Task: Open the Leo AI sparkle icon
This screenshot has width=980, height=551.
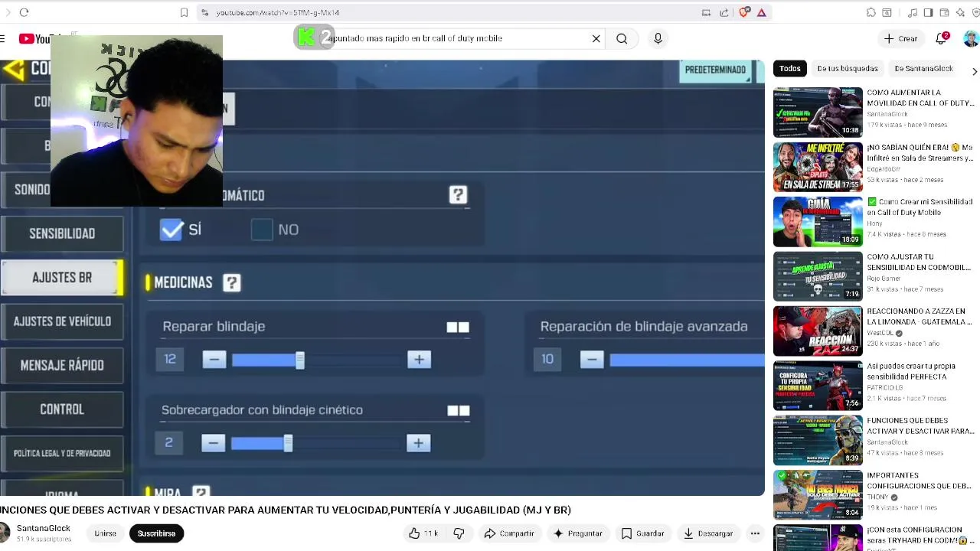Action: [960, 12]
